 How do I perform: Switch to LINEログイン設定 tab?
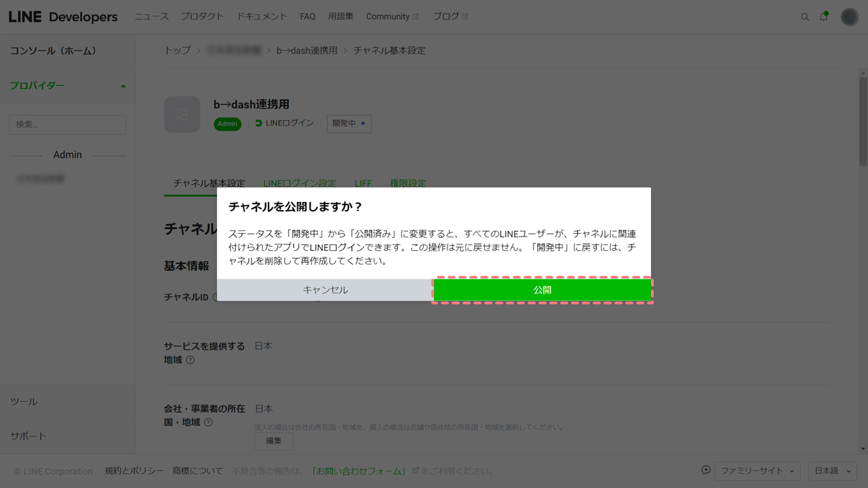tap(300, 183)
